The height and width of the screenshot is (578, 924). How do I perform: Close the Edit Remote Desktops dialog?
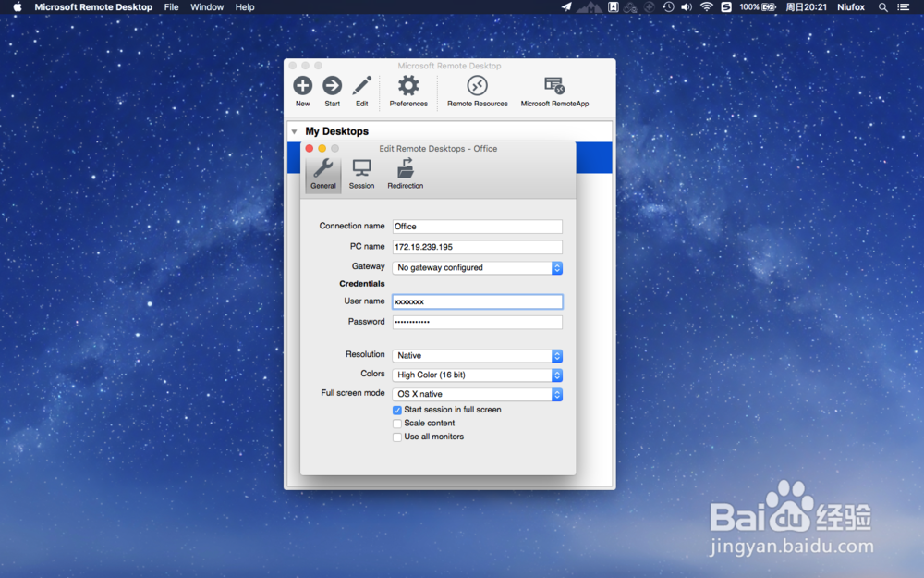coord(310,149)
